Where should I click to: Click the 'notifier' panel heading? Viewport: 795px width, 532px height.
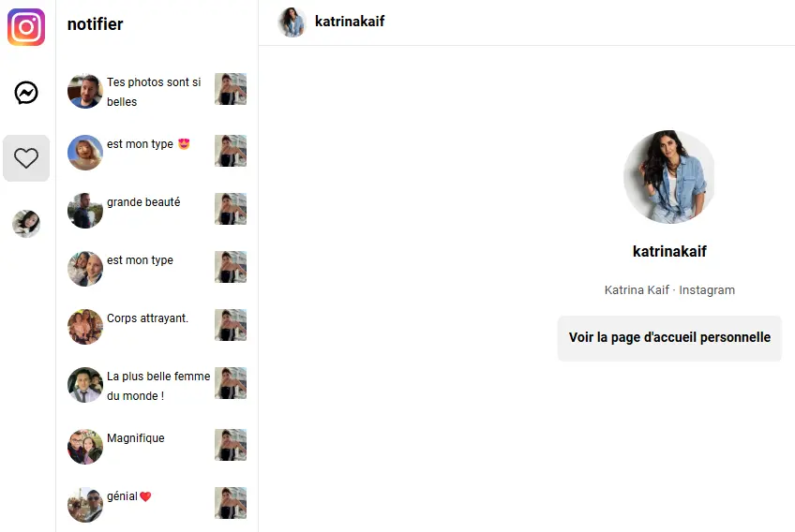[96, 24]
